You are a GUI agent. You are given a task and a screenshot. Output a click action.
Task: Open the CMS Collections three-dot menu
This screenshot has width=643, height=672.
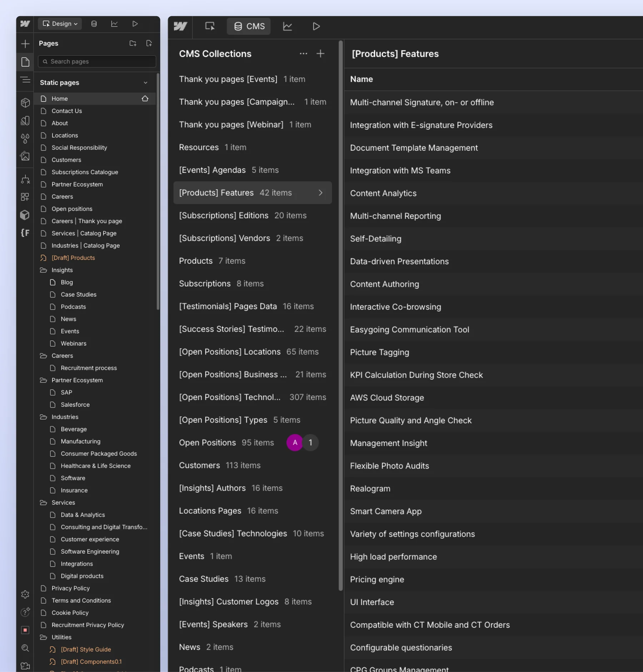(x=303, y=54)
